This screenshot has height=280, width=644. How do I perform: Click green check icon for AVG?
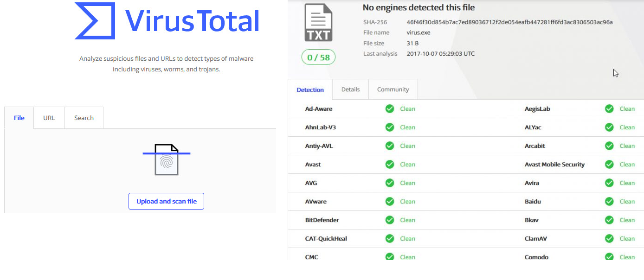[x=390, y=183]
